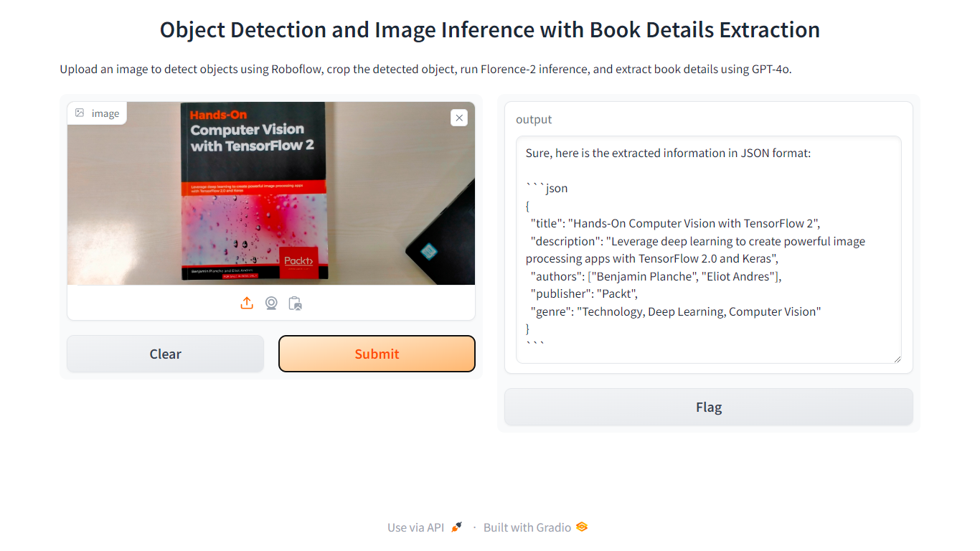Click the output label above the textbox
This screenshot has width=980, height=551.
[x=534, y=119]
